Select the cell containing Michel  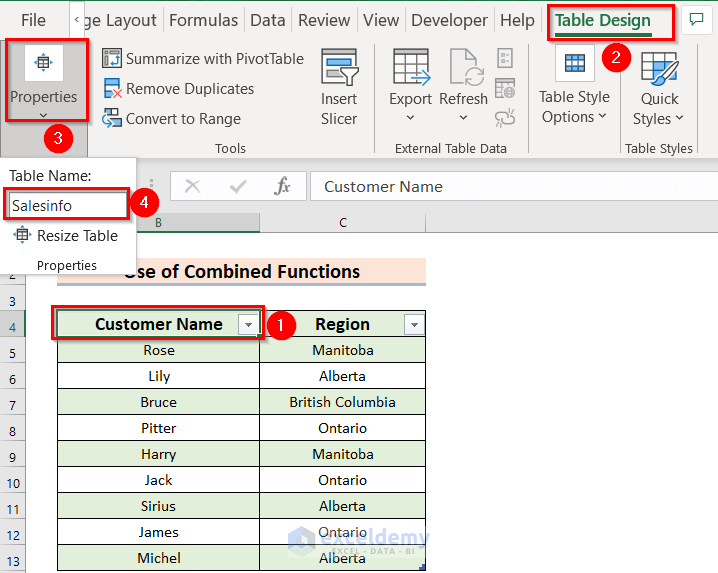click(x=158, y=558)
